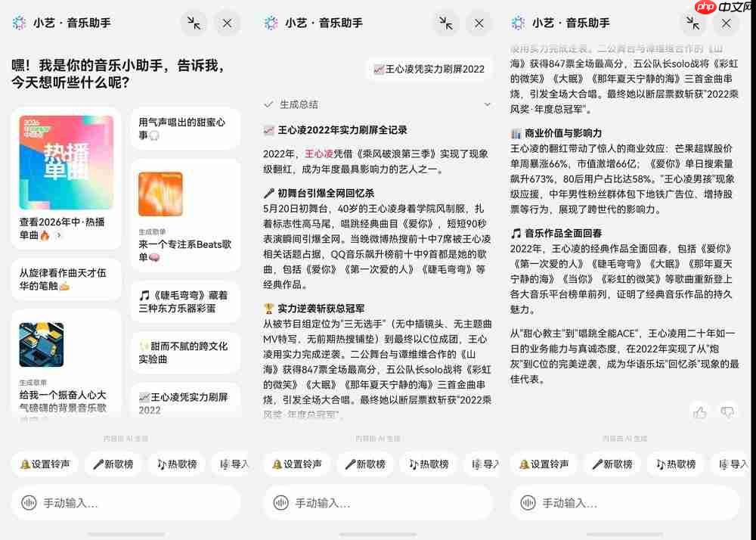The width and height of the screenshot is (756, 540).
Task: Tap 导入 chip in the right panel
Action: [x=731, y=464]
